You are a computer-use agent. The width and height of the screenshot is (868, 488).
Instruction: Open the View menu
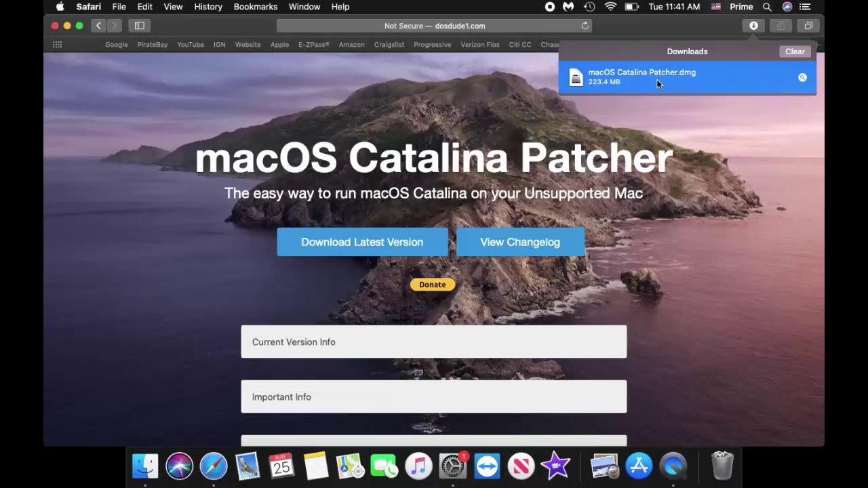pyautogui.click(x=173, y=7)
